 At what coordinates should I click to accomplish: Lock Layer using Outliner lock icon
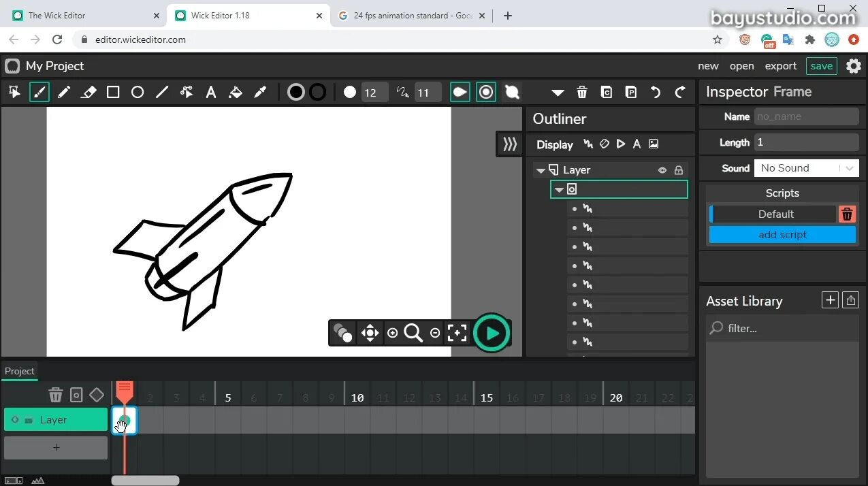pos(679,170)
